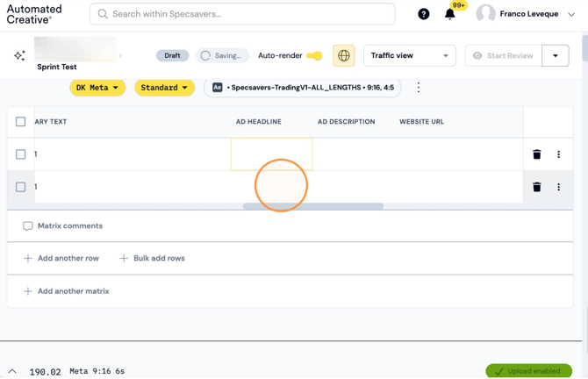The width and height of the screenshot is (588, 379).
Task: Click Bulk add rows
Action: pyautogui.click(x=152, y=258)
